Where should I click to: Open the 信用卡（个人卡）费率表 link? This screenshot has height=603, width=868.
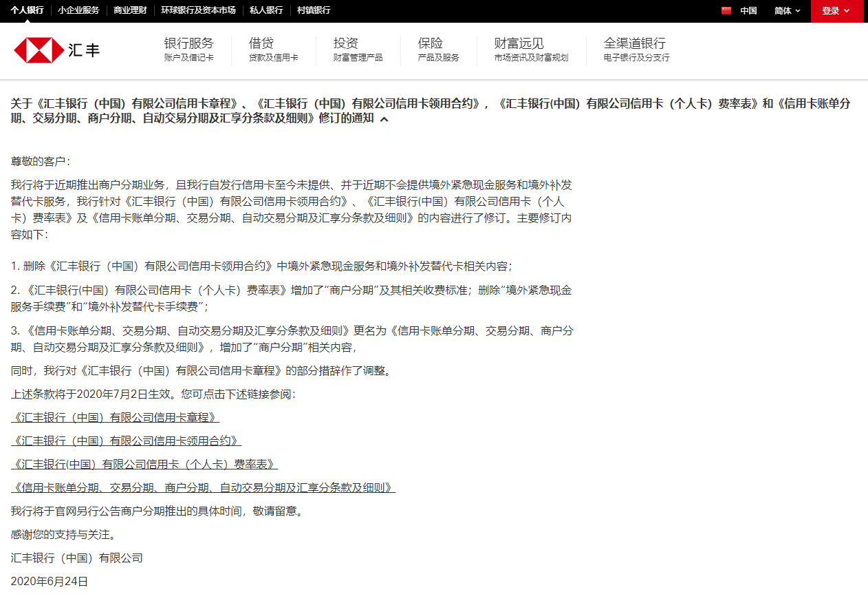pyautogui.click(x=144, y=465)
